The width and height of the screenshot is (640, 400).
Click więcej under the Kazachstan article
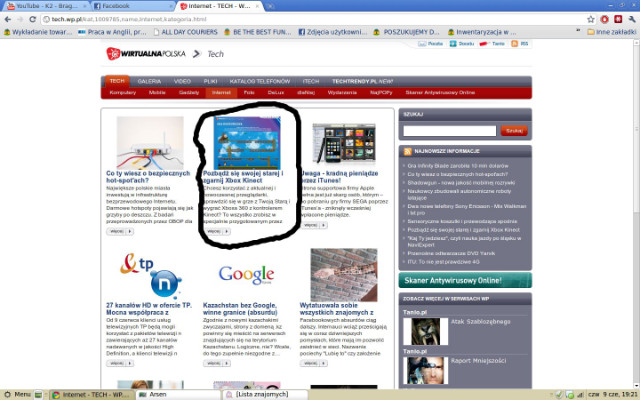pyautogui.click(x=217, y=363)
